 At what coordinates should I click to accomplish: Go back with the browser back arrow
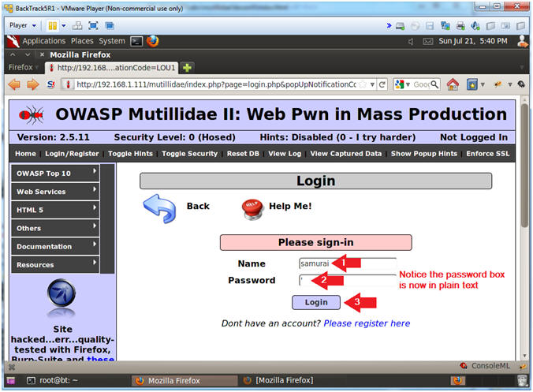14,84
